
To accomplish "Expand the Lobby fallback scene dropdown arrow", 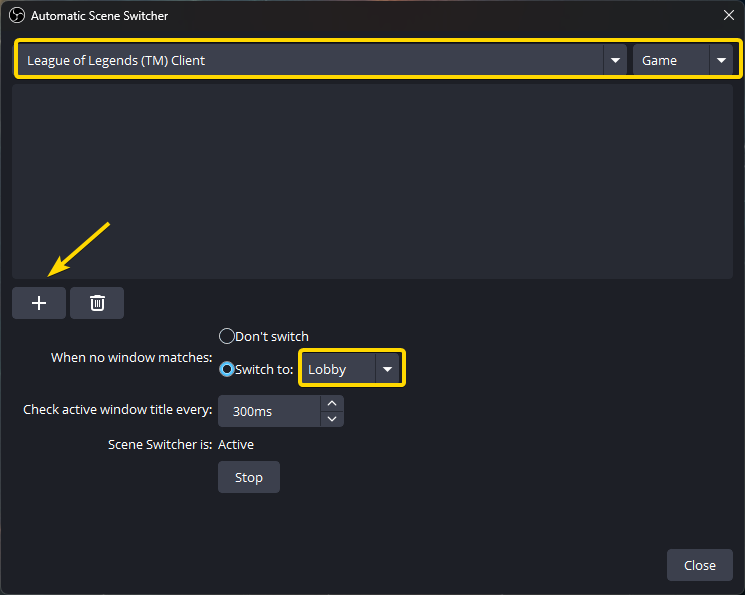I will tap(387, 369).
